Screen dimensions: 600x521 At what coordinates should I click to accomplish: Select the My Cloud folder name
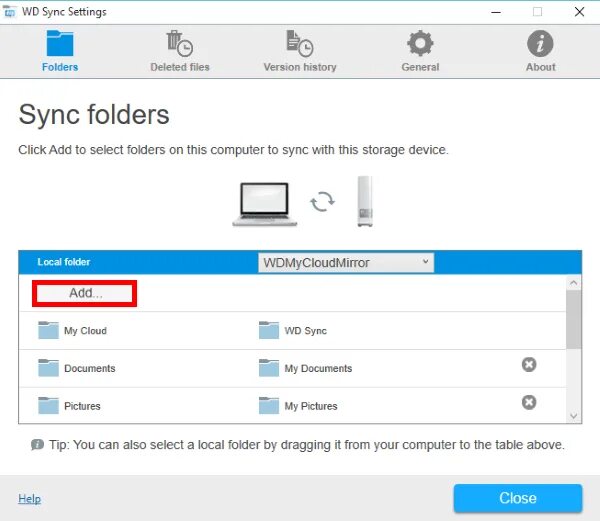(x=85, y=331)
